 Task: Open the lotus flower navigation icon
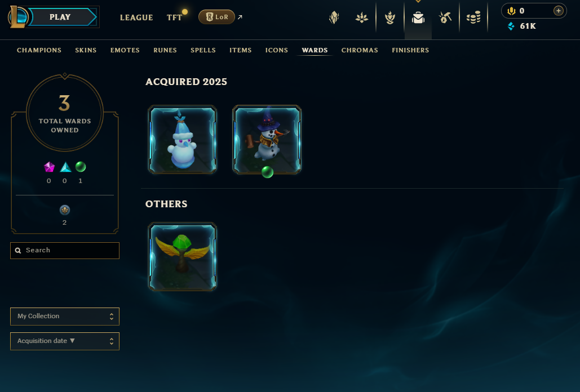click(x=361, y=17)
